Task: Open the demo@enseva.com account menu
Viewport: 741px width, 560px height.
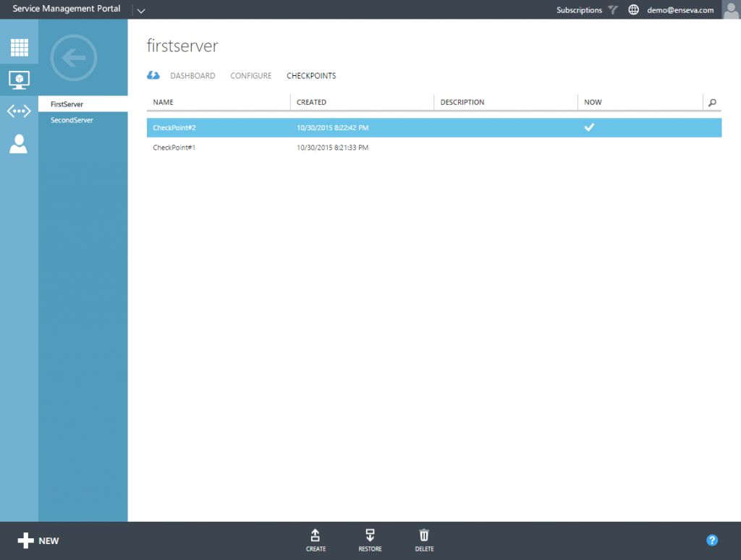Action: pos(680,10)
